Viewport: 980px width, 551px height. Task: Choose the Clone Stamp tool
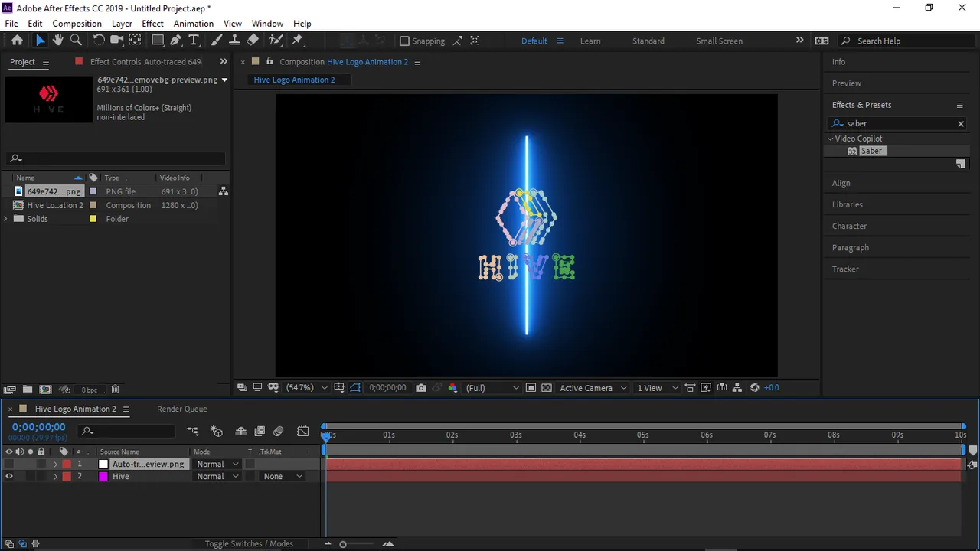[234, 41]
